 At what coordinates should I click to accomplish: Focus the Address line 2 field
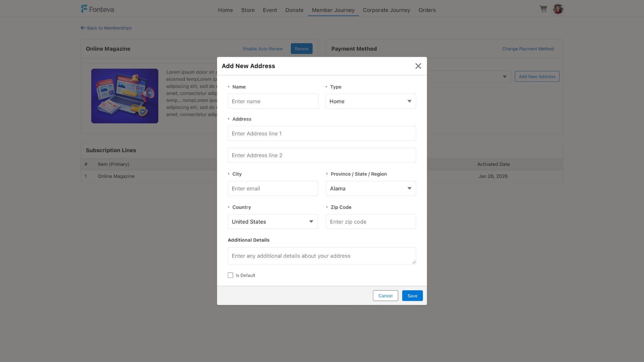point(322,155)
